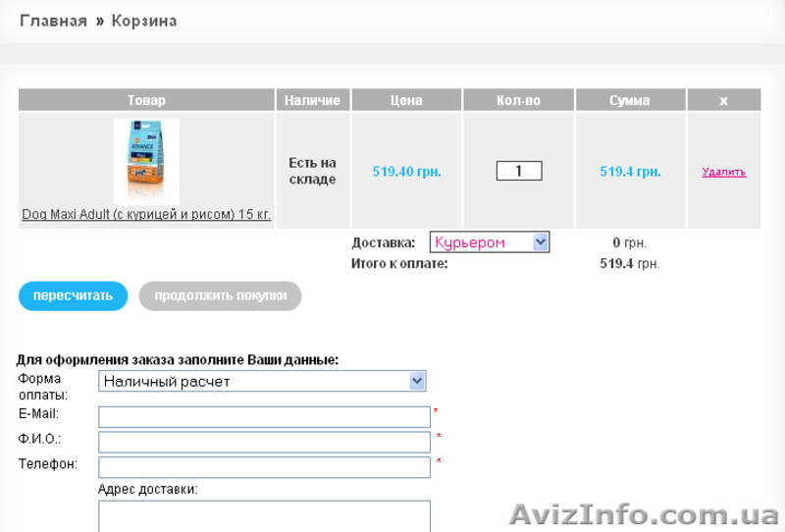Click the sum cell 519.4 грн. in the product row
Screen dimensions: 785x532
[630, 172]
